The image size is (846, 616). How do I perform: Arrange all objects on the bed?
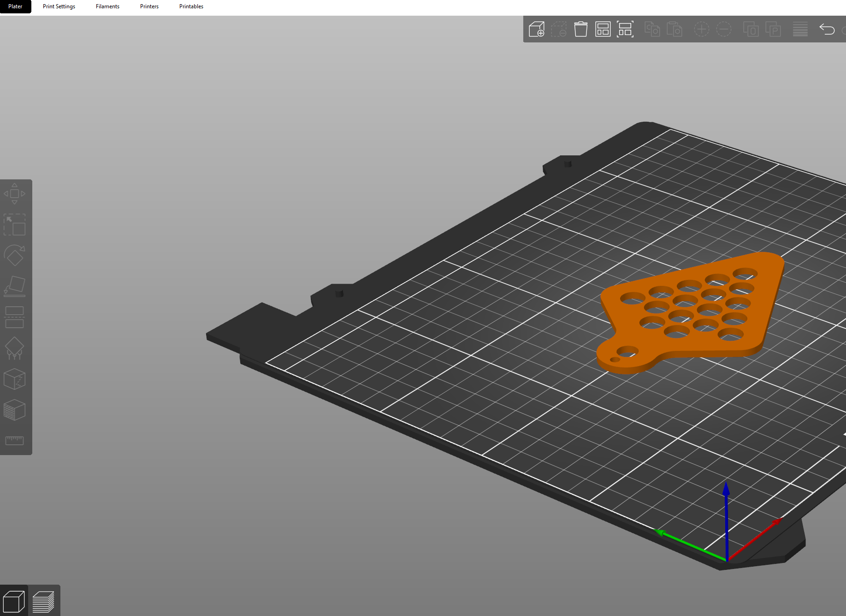tap(603, 30)
